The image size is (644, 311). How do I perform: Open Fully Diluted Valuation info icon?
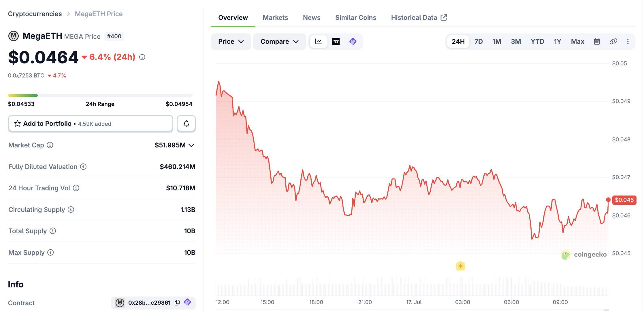click(x=83, y=167)
